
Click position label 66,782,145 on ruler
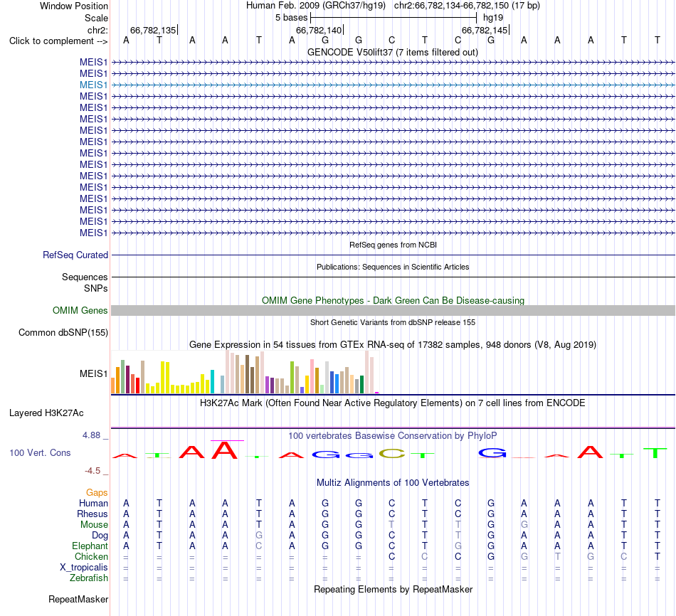tap(485, 30)
